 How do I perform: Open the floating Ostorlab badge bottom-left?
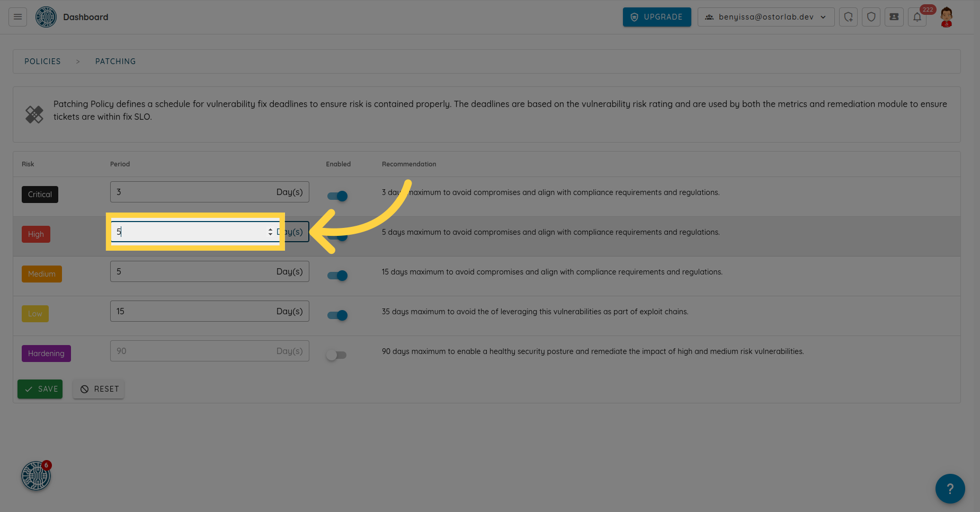coord(35,476)
